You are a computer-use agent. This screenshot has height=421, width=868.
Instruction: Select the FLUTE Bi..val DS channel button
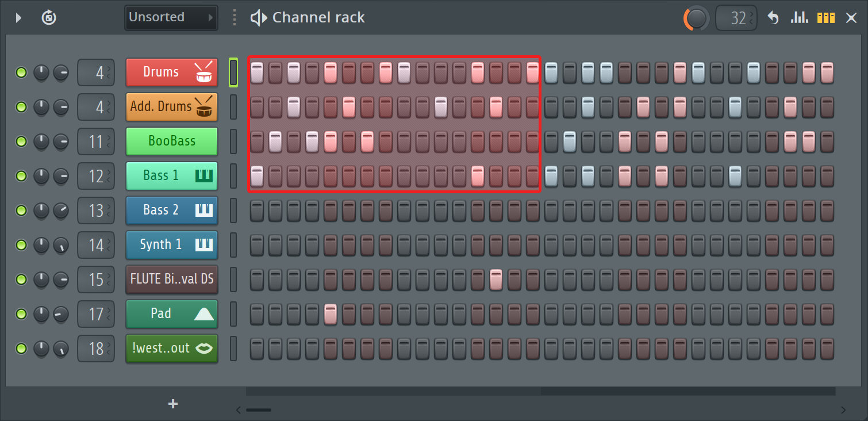(x=172, y=280)
